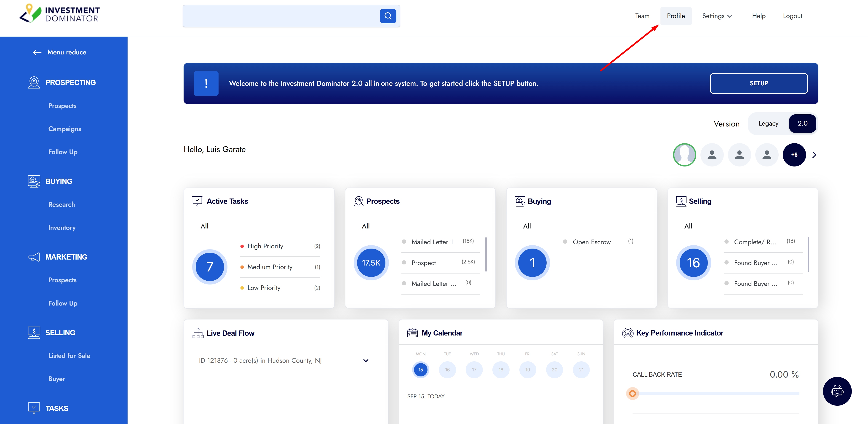Image resolution: width=868 pixels, height=424 pixels.
Task: Click the Active Tasks card icon
Action: [x=197, y=201]
